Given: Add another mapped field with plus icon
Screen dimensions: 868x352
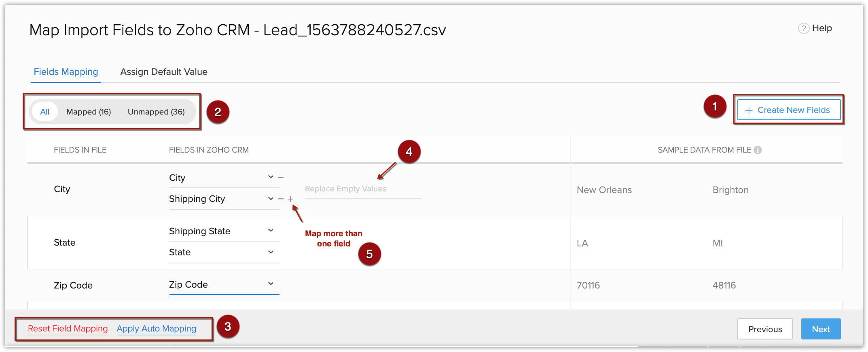Looking at the screenshot, I should (290, 199).
